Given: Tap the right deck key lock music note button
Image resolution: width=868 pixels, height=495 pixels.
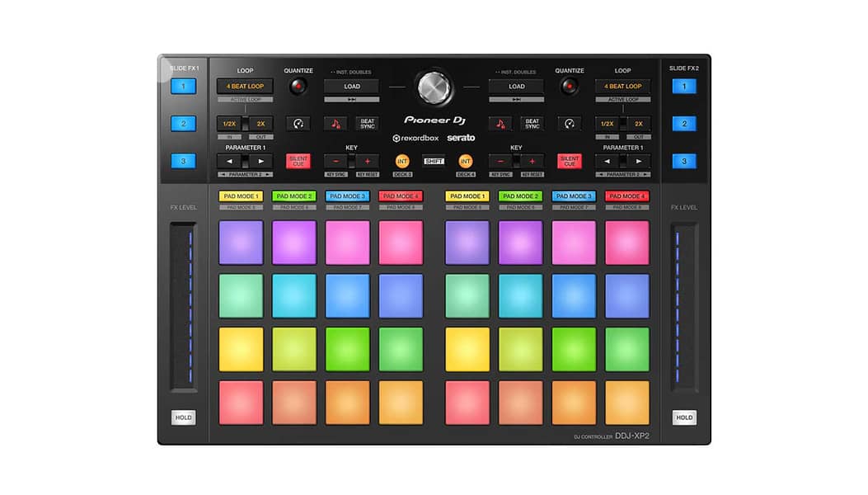Looking at the screenshot, I should (x=500, y=124).
